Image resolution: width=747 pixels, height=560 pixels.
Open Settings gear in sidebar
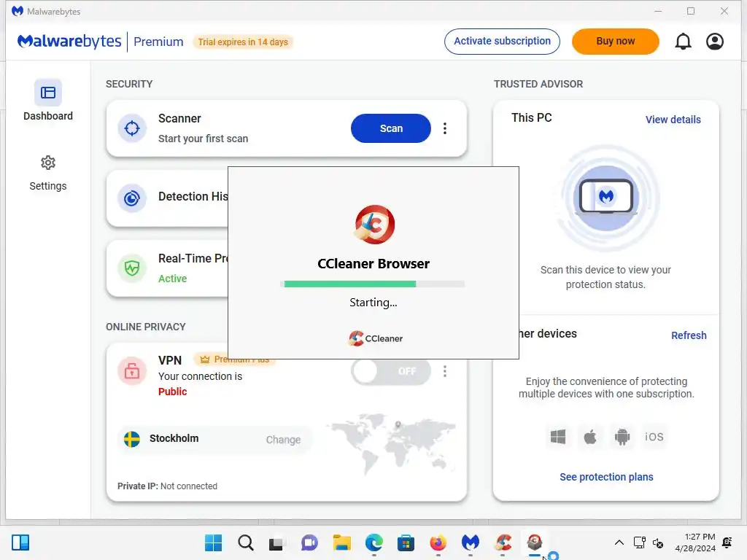click(x=47, y=174)
